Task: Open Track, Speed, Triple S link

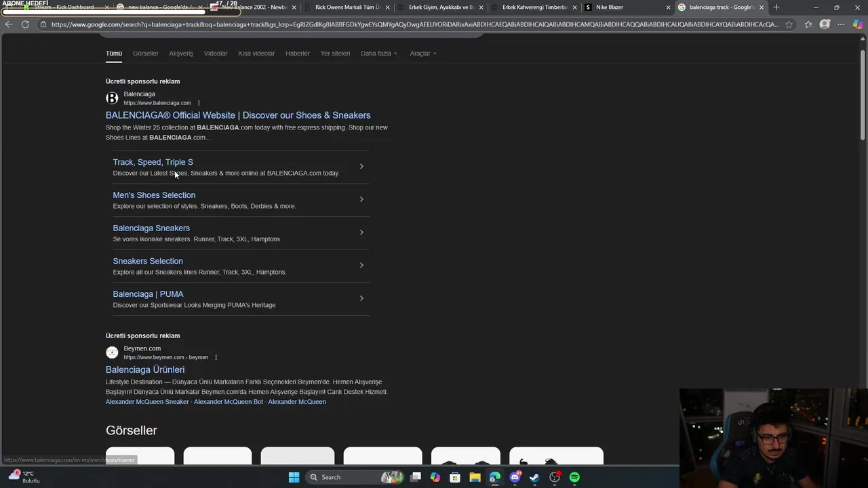Action: click(x=153, y=162)
